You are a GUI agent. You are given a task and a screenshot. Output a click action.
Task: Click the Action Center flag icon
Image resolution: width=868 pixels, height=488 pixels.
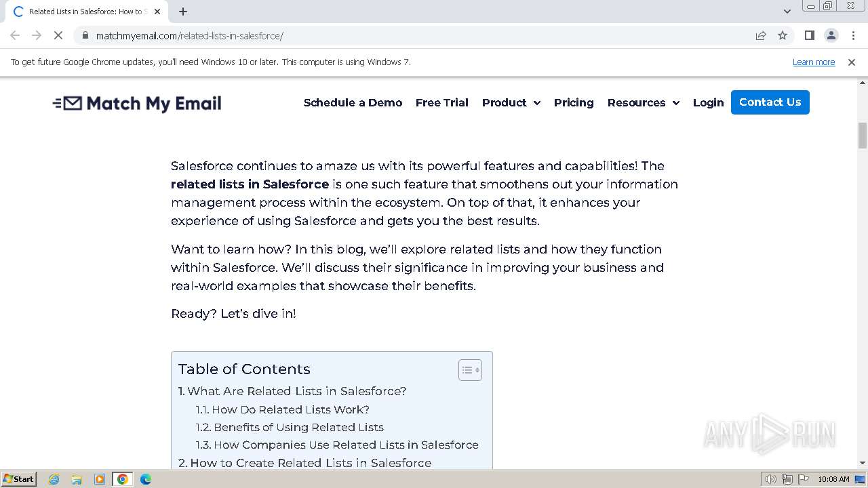click(x=804, y=479)
